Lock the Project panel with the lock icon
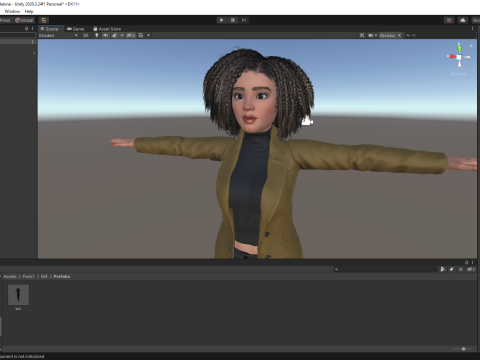This screenshot has height=360, width=480. pos(467,262)
